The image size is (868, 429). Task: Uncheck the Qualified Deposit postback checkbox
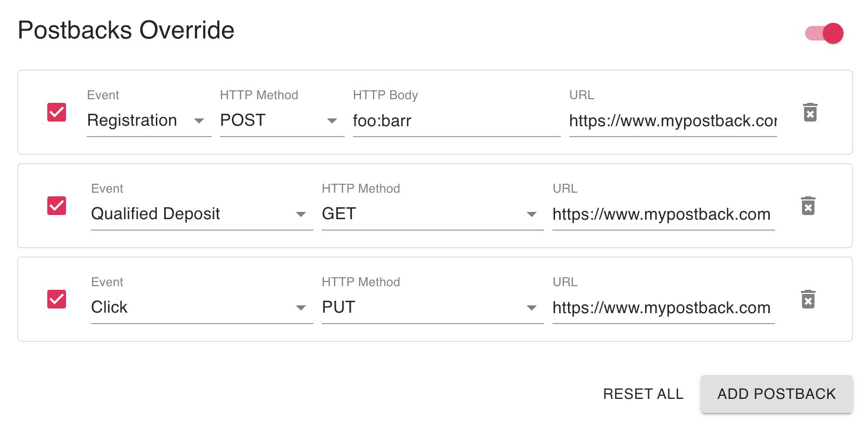[57, 206]
